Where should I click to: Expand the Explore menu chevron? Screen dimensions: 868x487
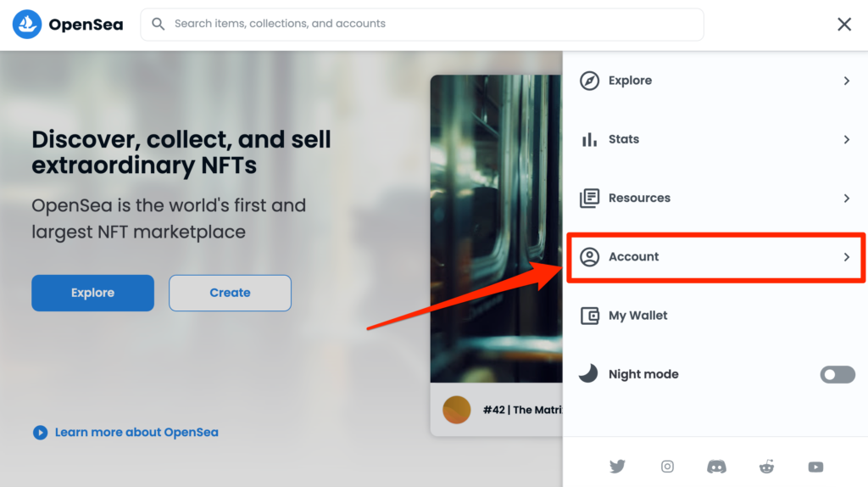click(x=846, y=81)
